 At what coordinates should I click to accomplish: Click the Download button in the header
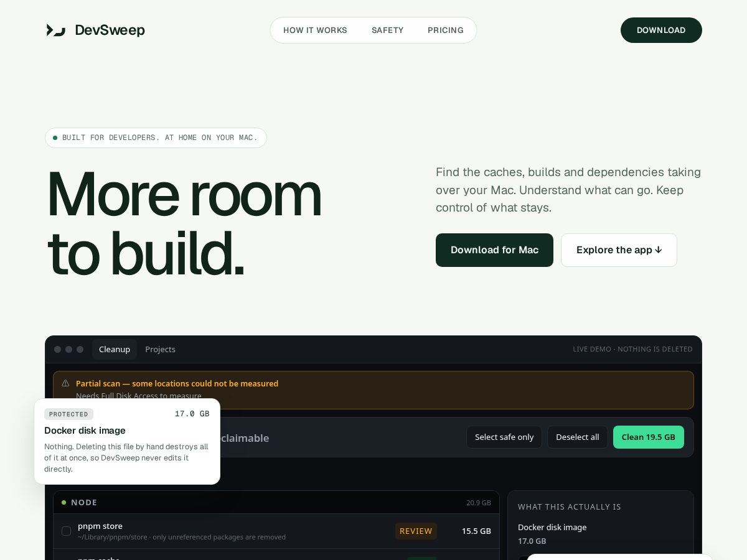point(661,30)
